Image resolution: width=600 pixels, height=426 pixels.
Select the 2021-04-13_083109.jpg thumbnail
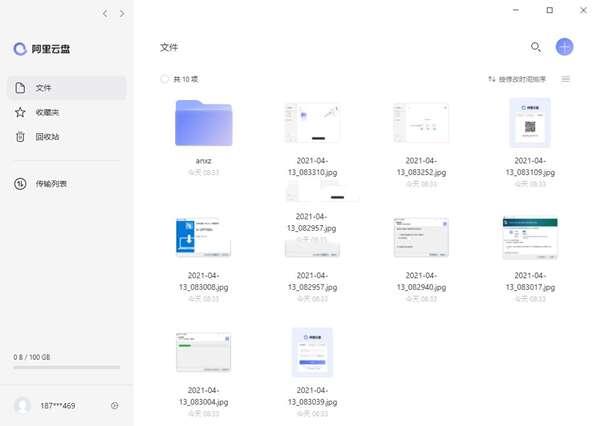click(529, 123)
